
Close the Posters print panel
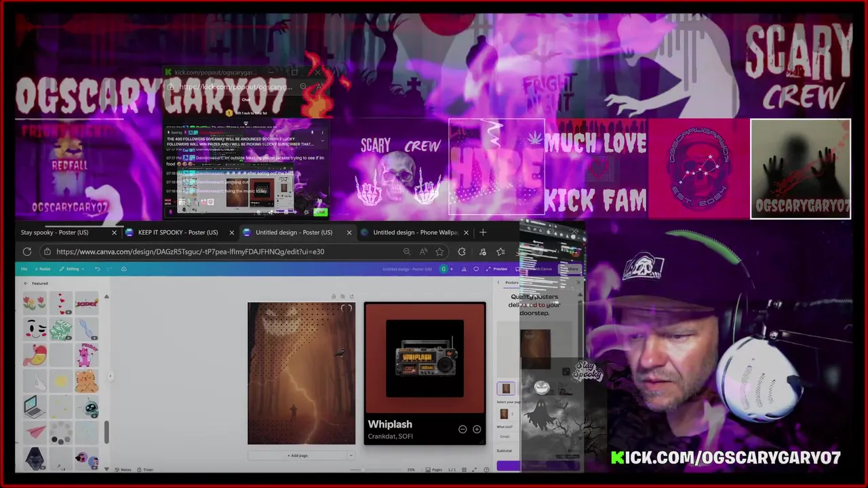[578, 283]
